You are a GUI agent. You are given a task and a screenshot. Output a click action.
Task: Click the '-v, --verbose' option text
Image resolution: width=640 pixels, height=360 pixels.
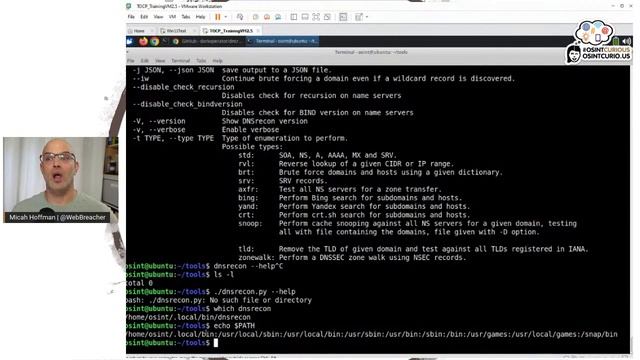tap(159, 129)
